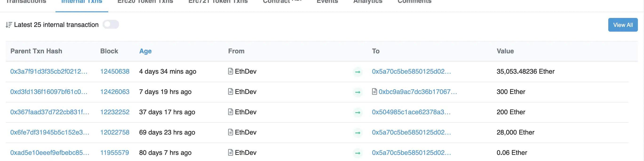Open recipient address 0x504985c1ace62378a3
Viewport: 644px width, 161px height.
[411, 112]
